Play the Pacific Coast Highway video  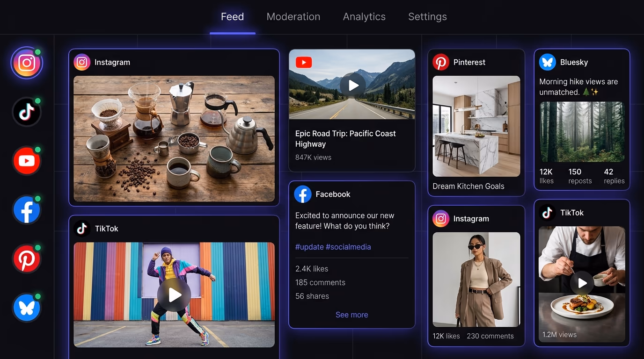(353, 85)
